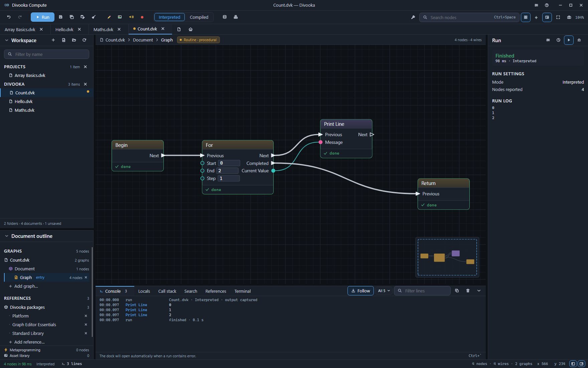Toggle the grid view button beside search
The image size is (588, 368).
(x=526, y=17)
